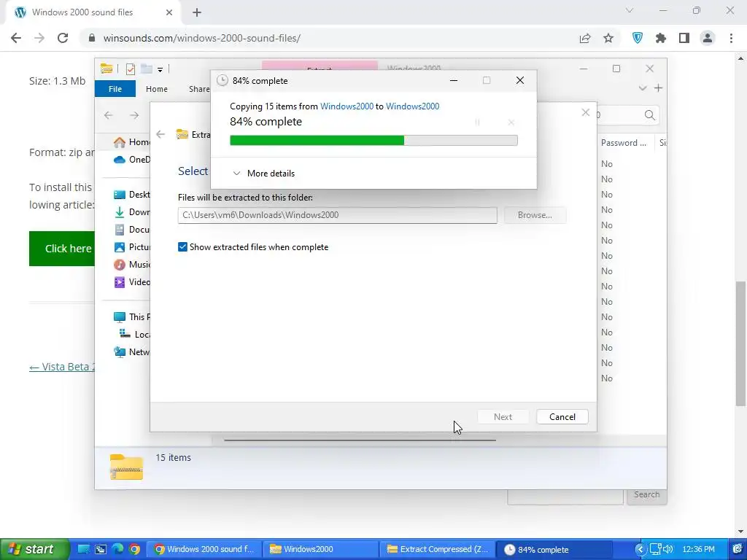Cancel copy with small X button

pos(511,122)
